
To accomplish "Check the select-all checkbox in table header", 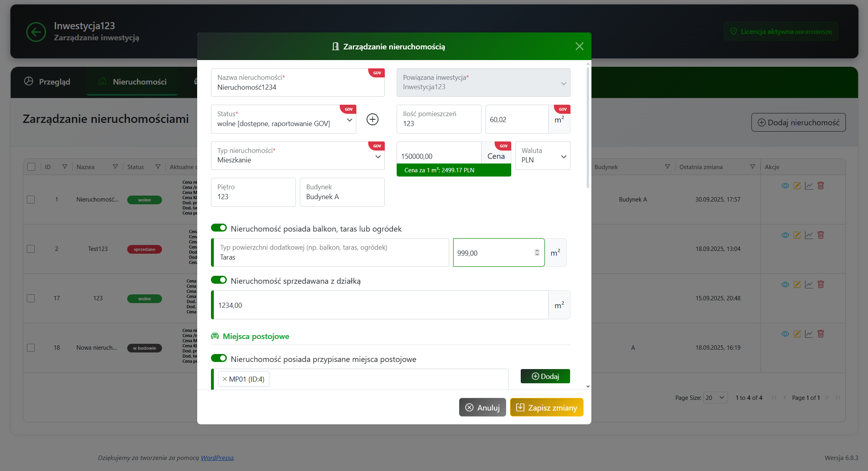I will (x=31, y=166).
